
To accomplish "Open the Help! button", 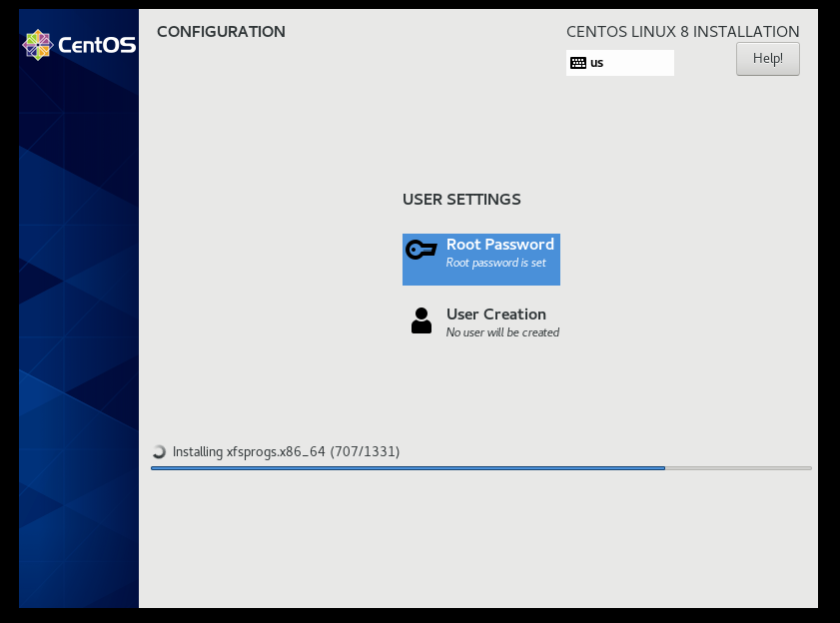I will [767, 58].
